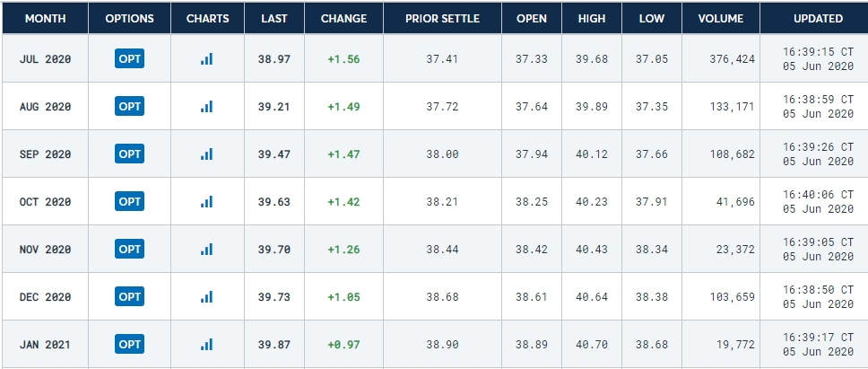Click the VOLUME column header

pyautogui.click(x=721, y=18)
